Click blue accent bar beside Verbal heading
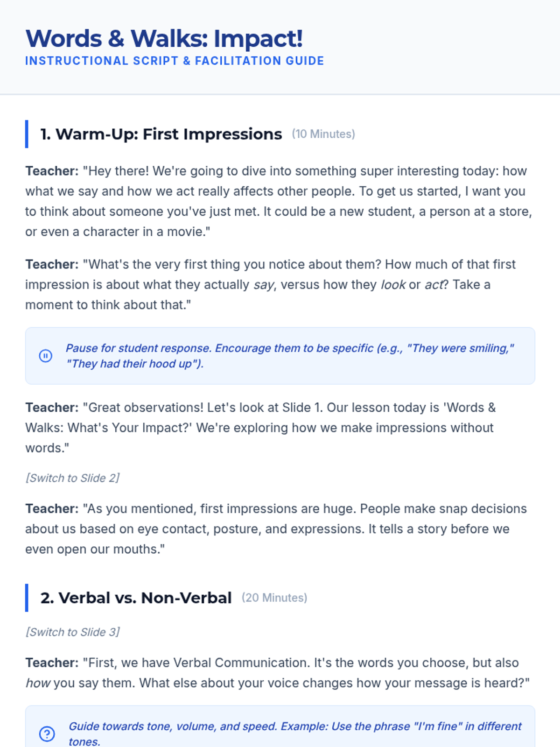560x747 pixels. pos(27,598)
